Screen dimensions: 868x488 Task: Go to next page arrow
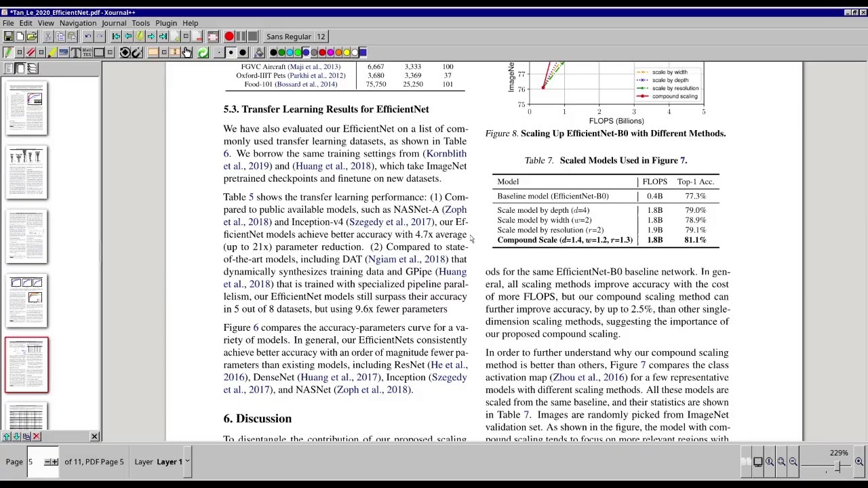151,37
